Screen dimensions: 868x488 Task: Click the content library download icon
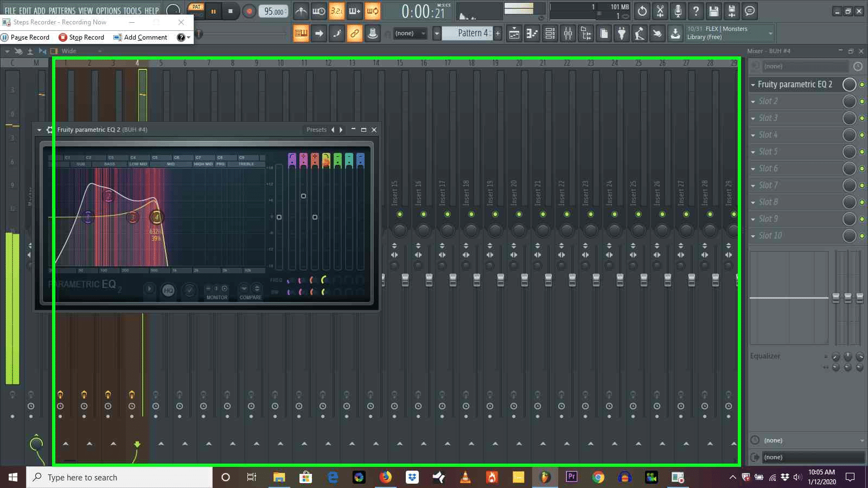coord(675,34)
